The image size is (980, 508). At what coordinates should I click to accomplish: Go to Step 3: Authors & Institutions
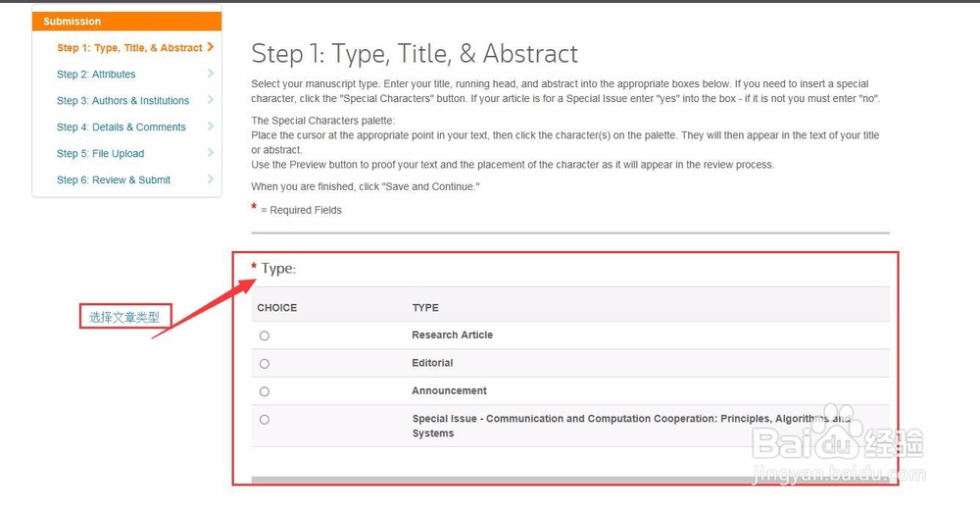click(123, 101)
